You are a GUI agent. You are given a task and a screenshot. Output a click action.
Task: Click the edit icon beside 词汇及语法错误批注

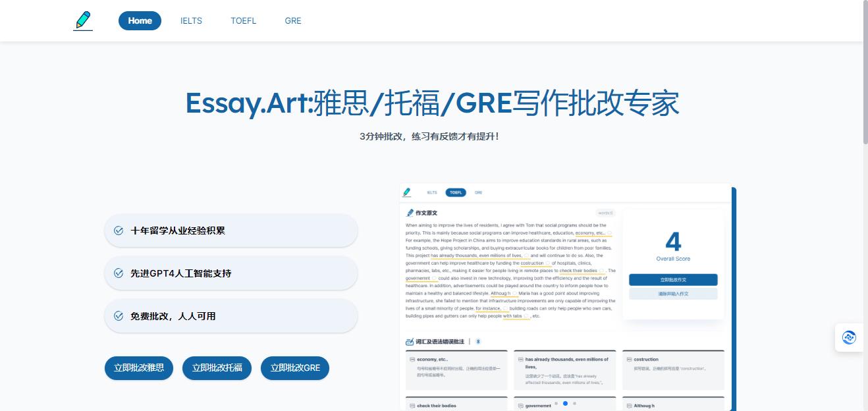click(x=410, y=342)
